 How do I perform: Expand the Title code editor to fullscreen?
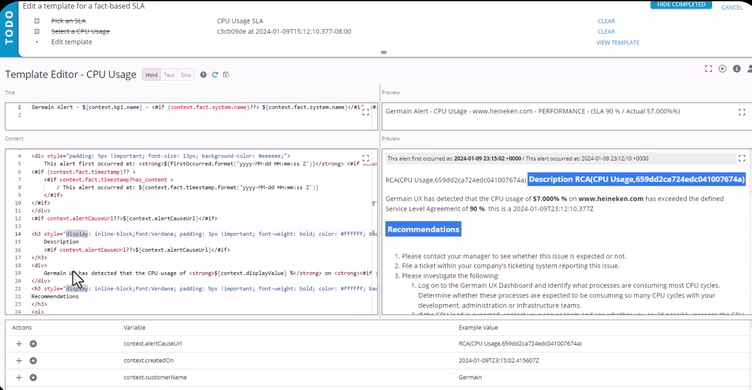tap(365, 112)
